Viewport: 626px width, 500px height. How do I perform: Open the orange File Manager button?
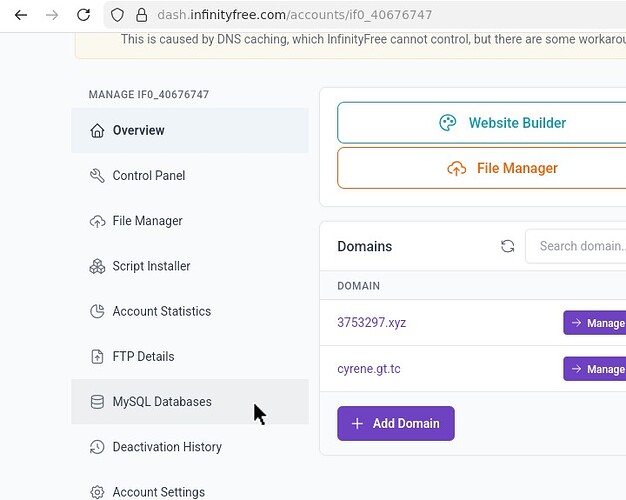(482, 168)
